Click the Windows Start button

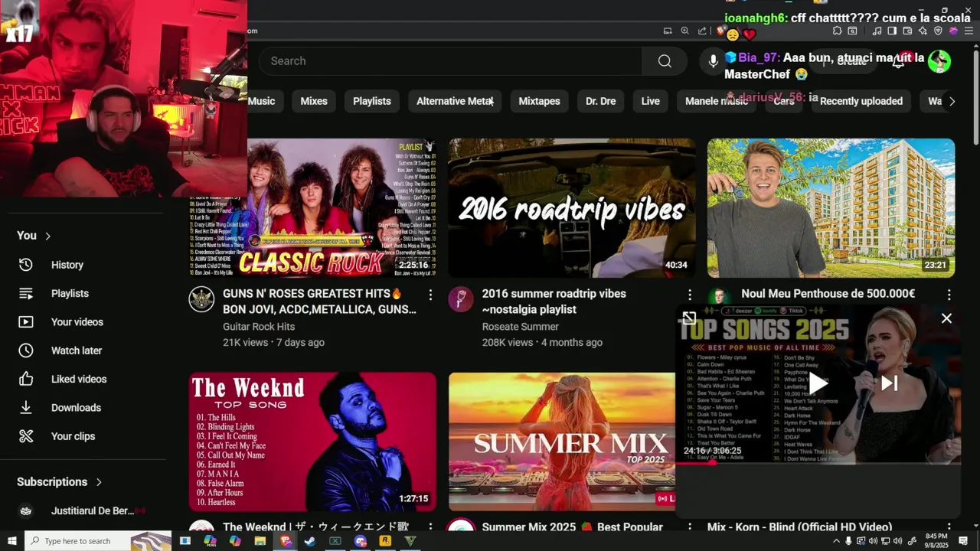coord(11,541)
